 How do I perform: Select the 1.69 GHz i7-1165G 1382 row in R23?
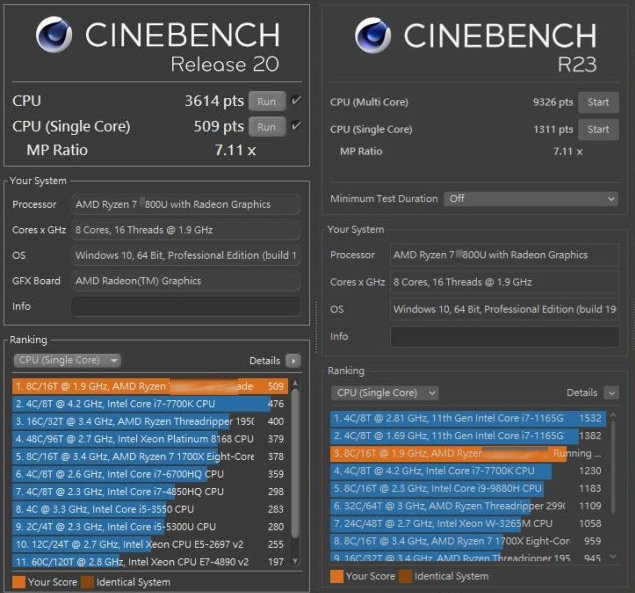(468, 436)
